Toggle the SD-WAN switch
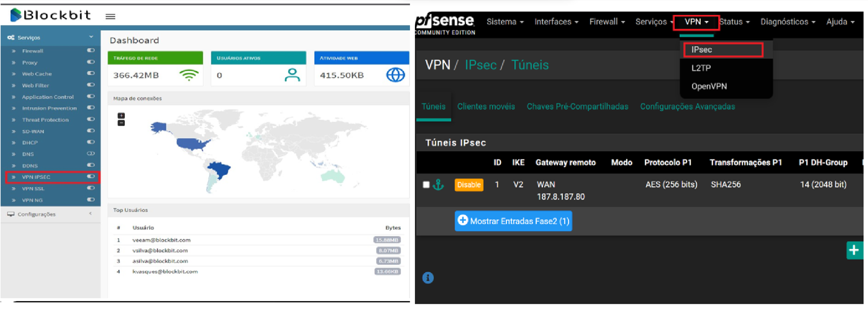The width and height of the screenshot is (868, 311). point(91,131)
